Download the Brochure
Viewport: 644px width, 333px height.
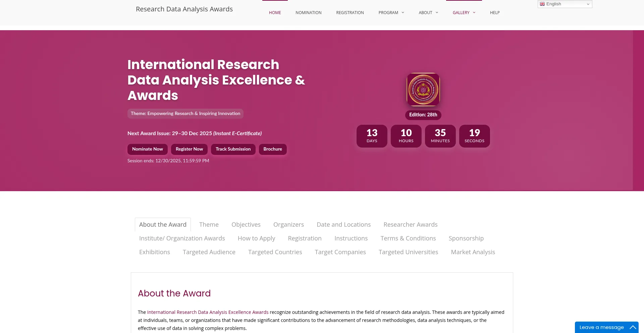[x=273, y=149]
